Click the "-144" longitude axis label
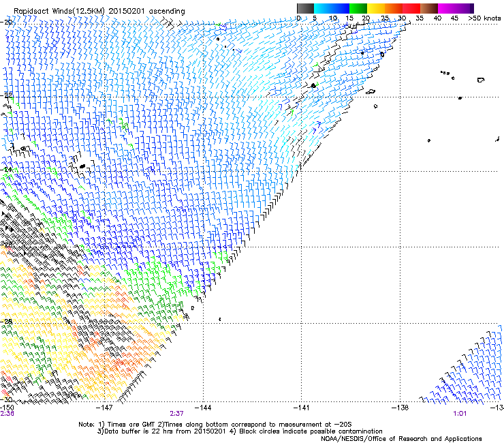Viewport: 504px width, 443px height. pyautogui.click(x=203, y=408)
